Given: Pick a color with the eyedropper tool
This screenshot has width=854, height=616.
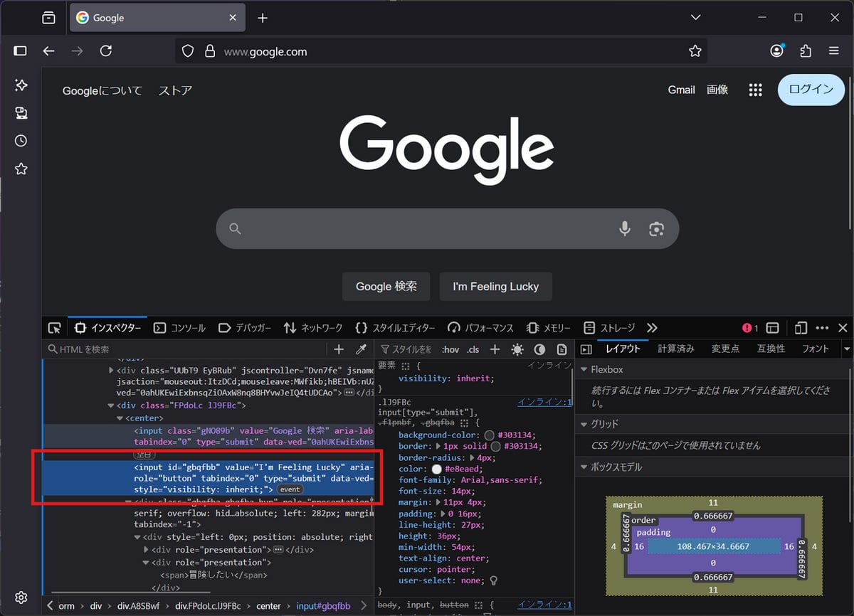Looking at the screenshot, I should [361, 349].
